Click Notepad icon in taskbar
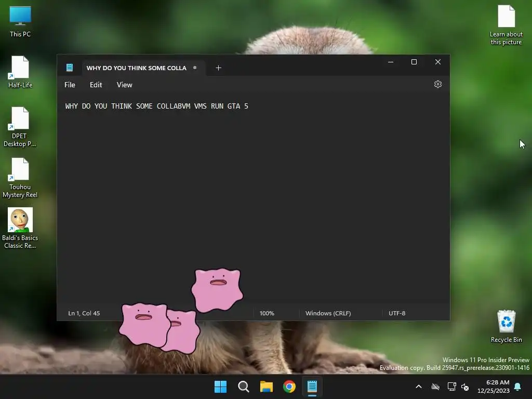This screenshot has width=532, height=399. click(x=312, y=387)
